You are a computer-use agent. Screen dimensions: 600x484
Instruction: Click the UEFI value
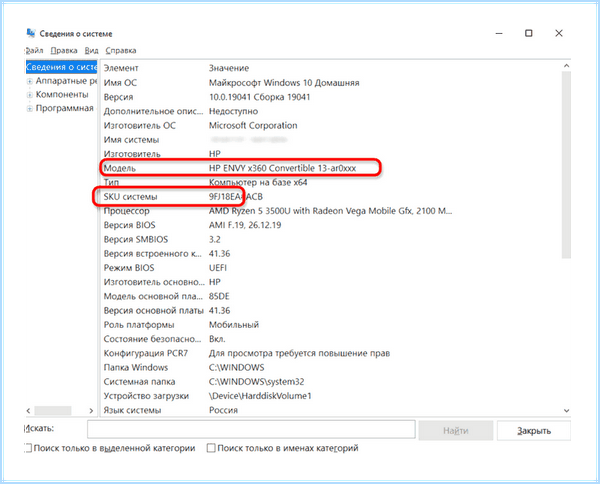218,268
